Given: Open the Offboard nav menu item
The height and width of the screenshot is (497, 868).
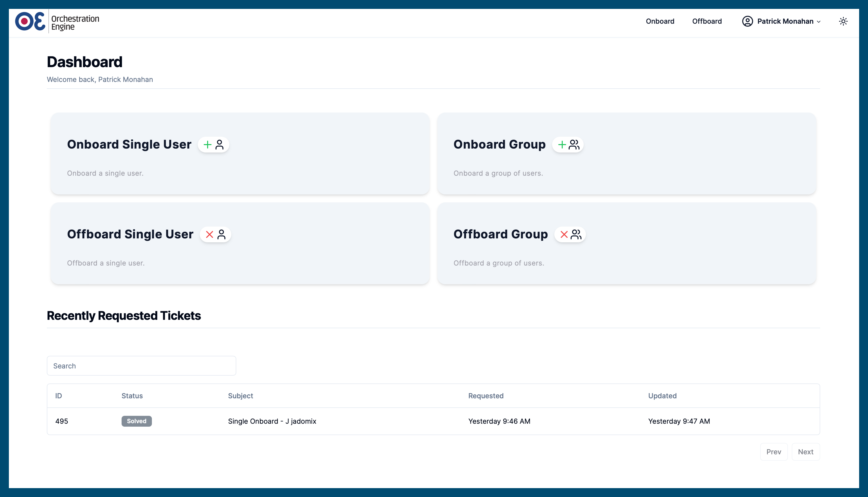Looking at the screenshot, I should [x=707, y=21].
